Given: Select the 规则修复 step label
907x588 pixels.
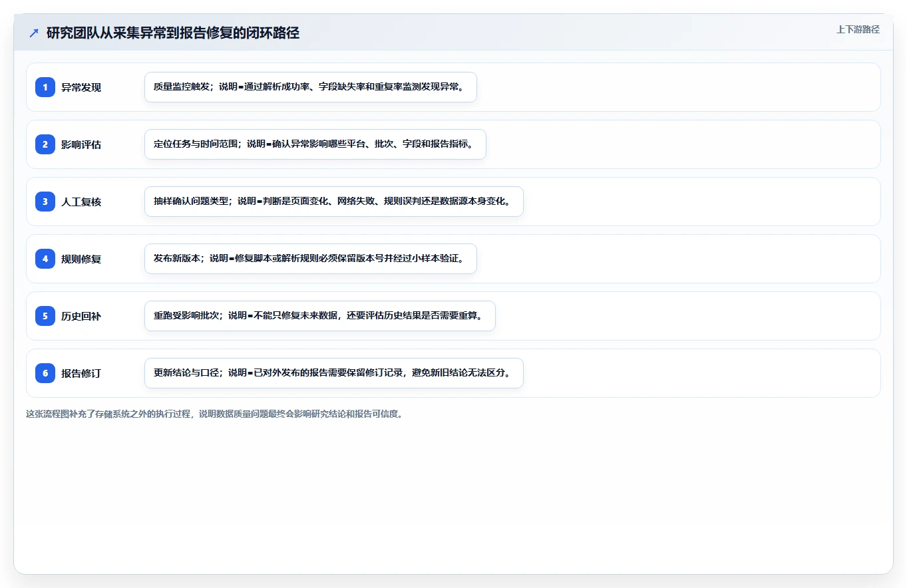Looking at the screenshot, I should (81, 259).
